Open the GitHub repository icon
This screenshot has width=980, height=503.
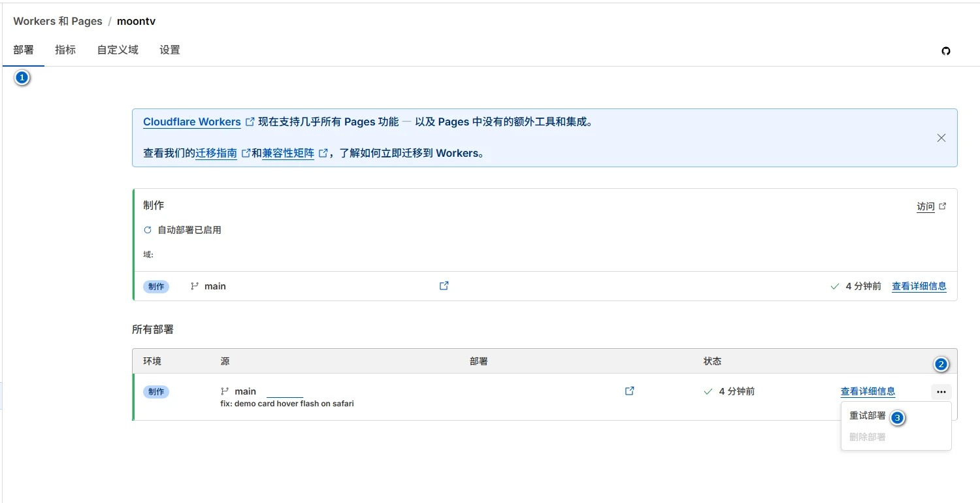tap(945, 51)
